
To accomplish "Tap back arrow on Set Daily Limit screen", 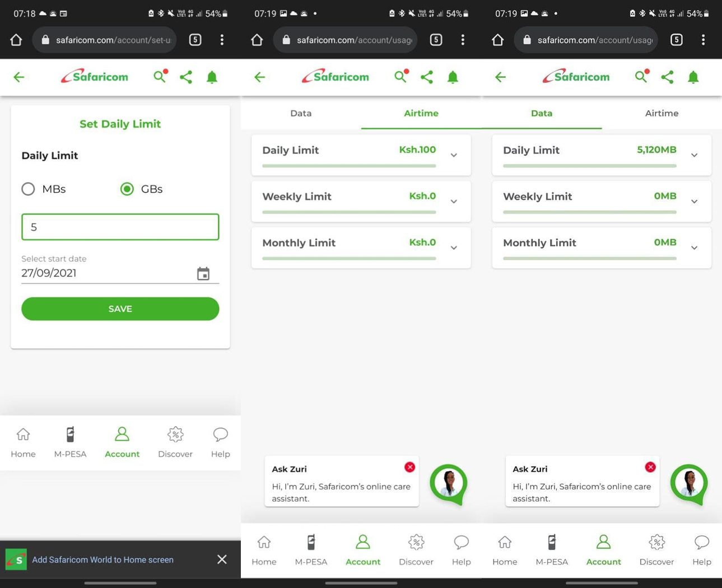I will click(19, 77).
